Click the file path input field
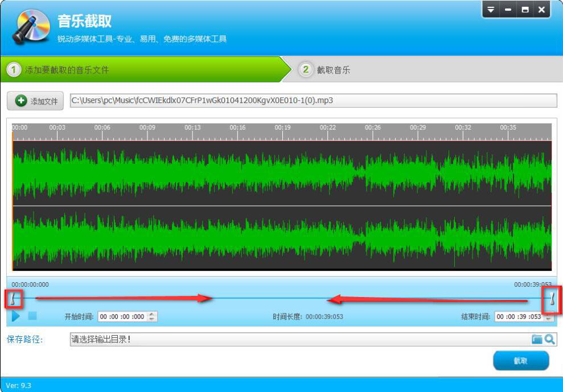 (313, 101)
